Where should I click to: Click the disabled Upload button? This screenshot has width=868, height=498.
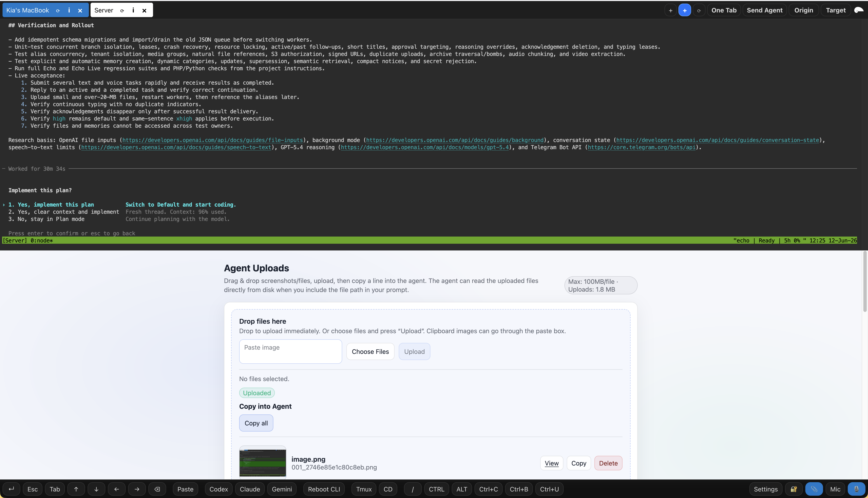[x=414, y=352]
